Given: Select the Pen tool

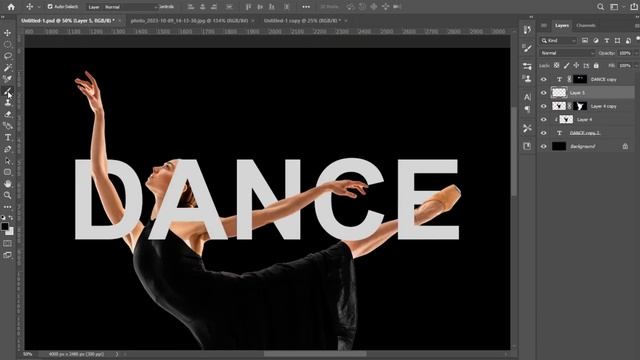Looking at the screenshot, I should pos(7,149).
